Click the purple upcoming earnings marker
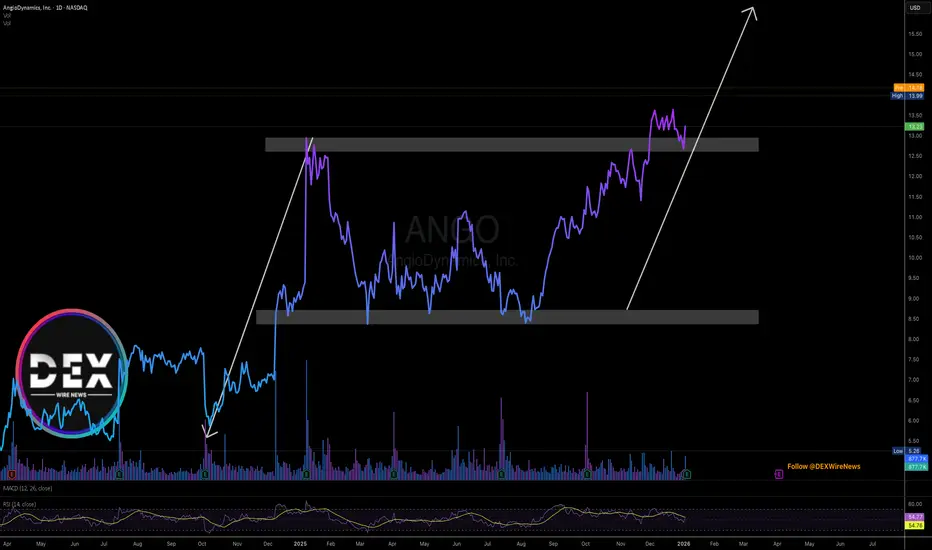This screenshot has width=932, height=550. [779, 474]
